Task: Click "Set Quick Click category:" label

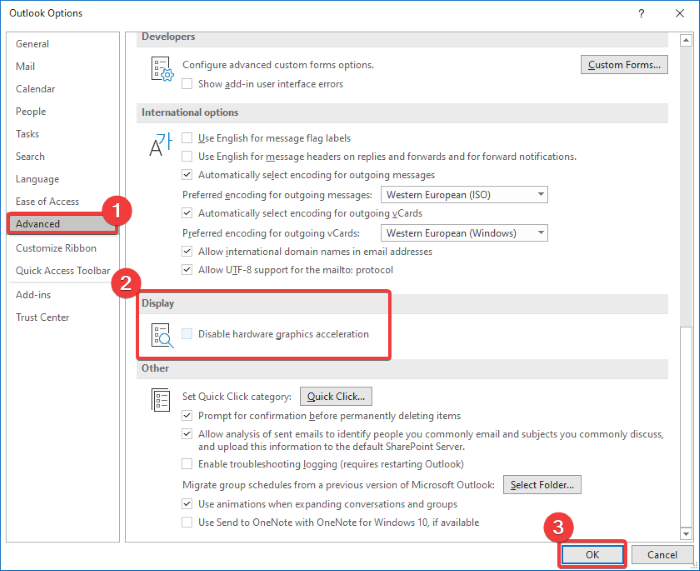Action: pos(237,396)
